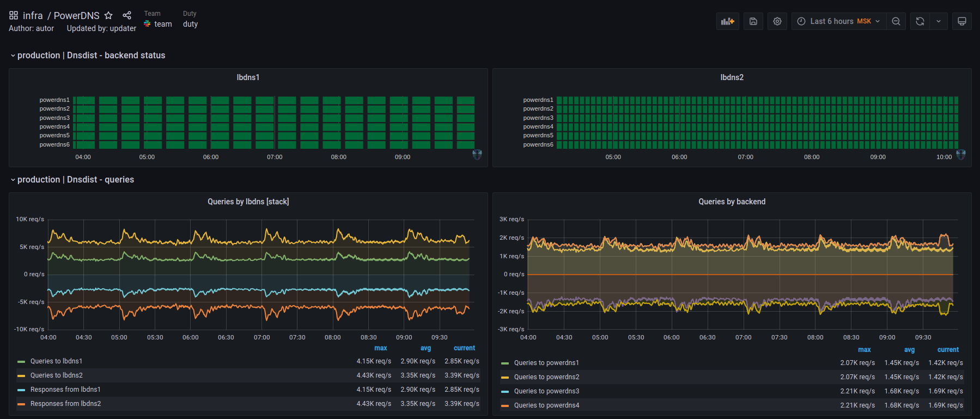The height and width of the screenshot is (419, 980).
Task: Sort lbdns legend by max column
Action: coord(381,348)
